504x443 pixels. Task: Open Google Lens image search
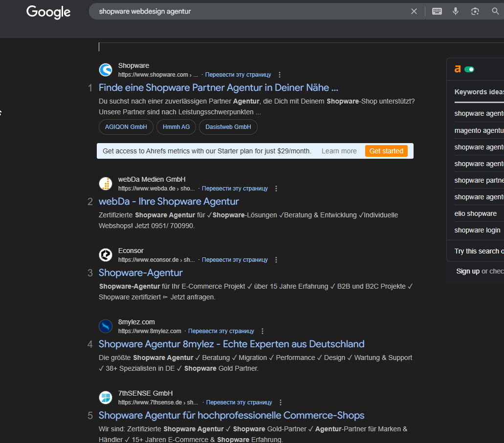click(475, 11)
